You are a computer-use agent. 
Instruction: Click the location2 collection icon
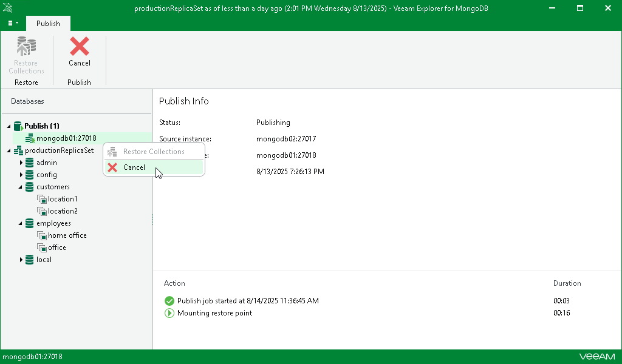[x=42, y=212]
